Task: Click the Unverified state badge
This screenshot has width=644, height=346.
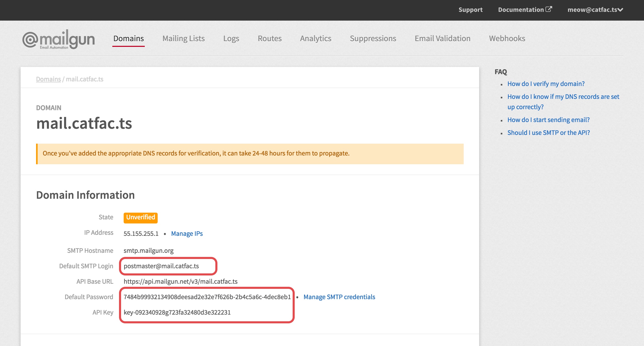Action: coord(141,218)
